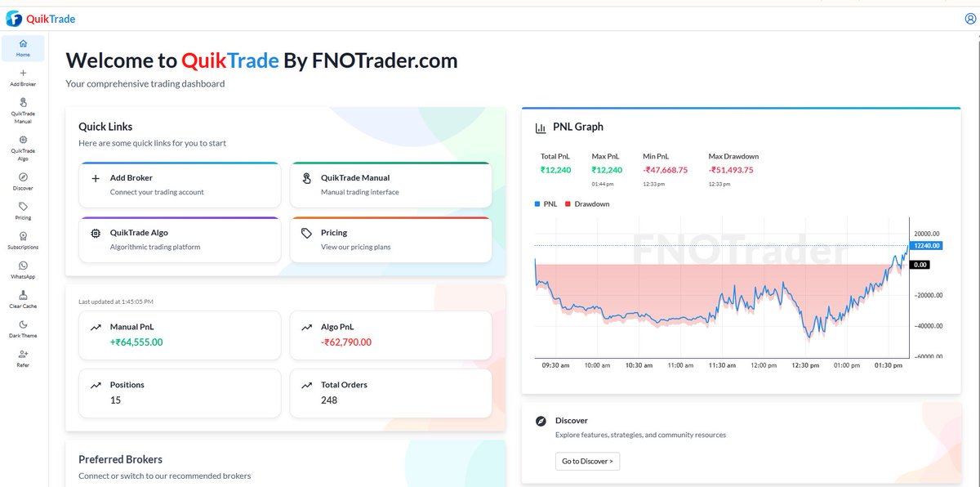The image size is (980, 487).
Task: Click 'Your comprehensive trading dashboard' subtitle
Action: point(145,83)
